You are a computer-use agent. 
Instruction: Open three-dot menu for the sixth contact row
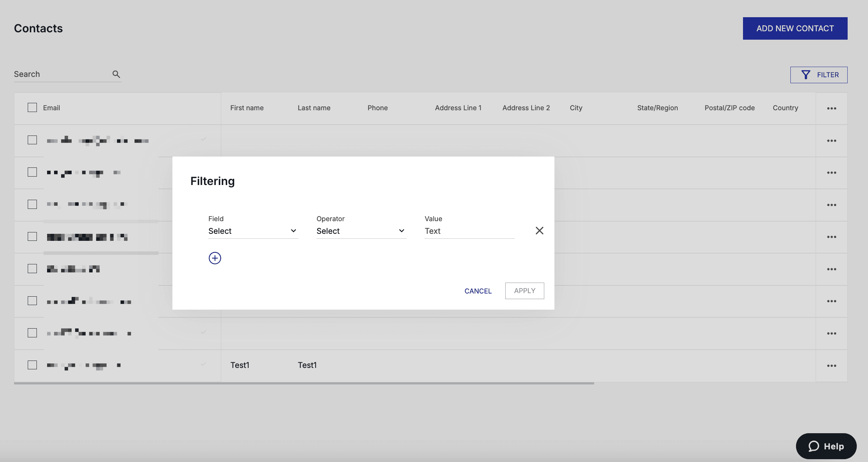click(x=831, y=301)
